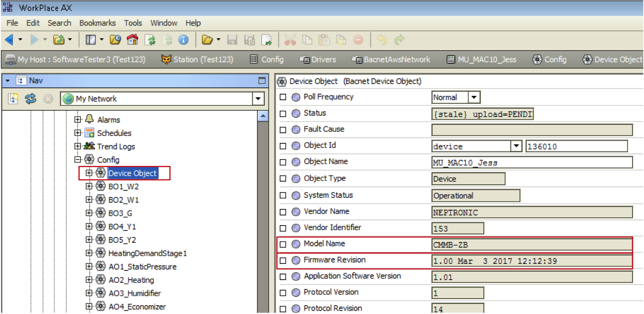The height and width of the screenshot is (314, 644).
Task: Click the Cut scissors icon
Action: pos(290,40)
